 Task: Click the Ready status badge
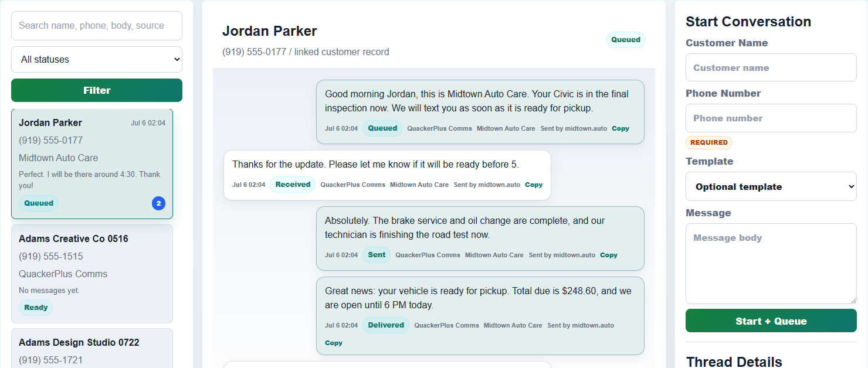pos(36,308)
